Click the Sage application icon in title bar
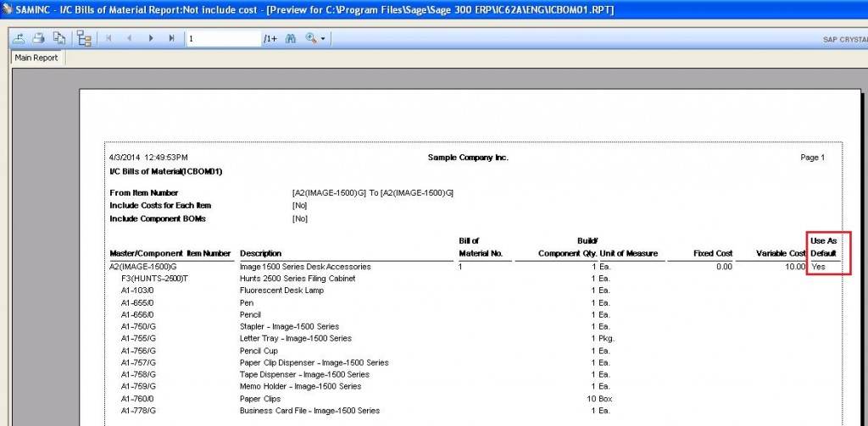Image resolution: width=868 pixels, height=426 pixels. [7, 9]
